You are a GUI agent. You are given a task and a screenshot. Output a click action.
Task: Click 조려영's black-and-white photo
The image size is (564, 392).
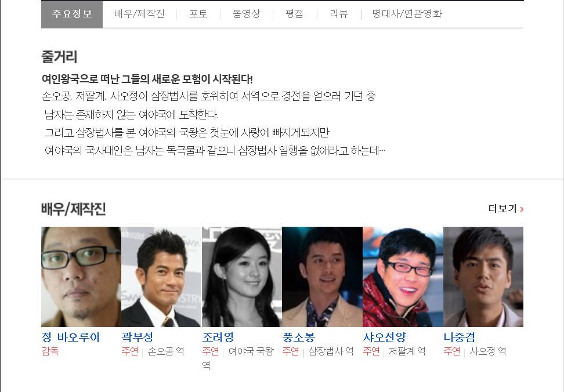coord(242,277)
